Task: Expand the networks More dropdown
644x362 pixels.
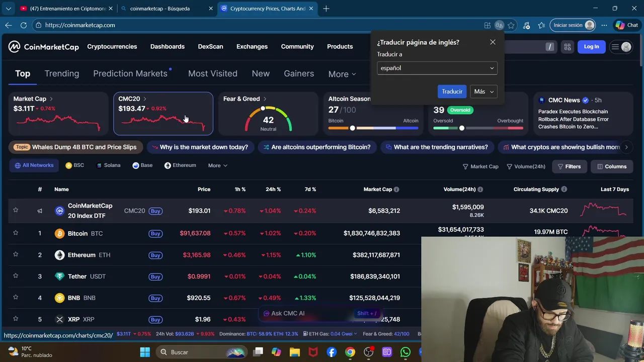Action: tap(218, 165)
